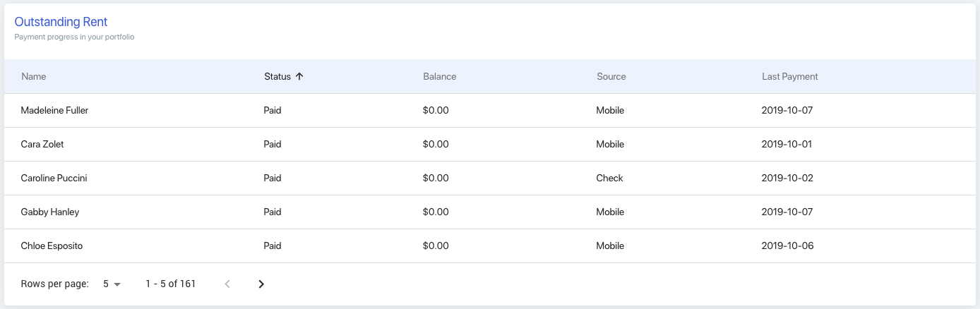Sort by the Status column header
Image resolution: width=980 pixels, height=309 pixels.
pyautogui.click(x=277, y=76)
